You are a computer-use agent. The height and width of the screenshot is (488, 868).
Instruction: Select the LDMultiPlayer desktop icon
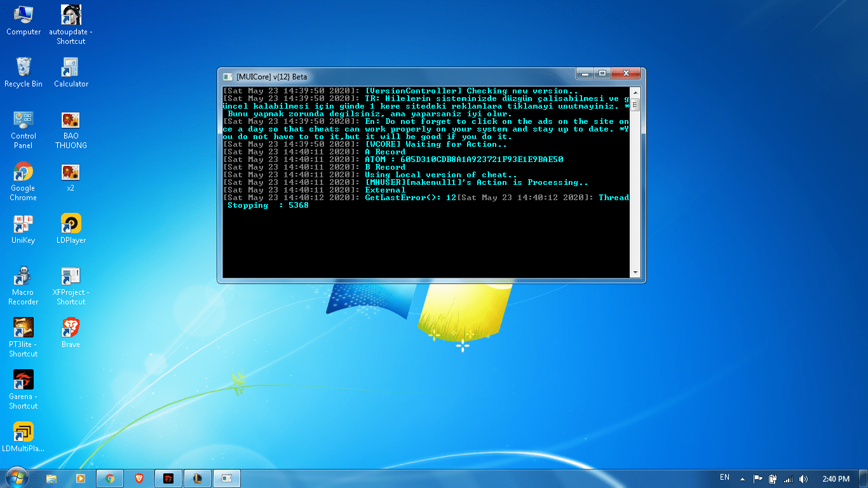pyautogui.click(x=24, y=438)
